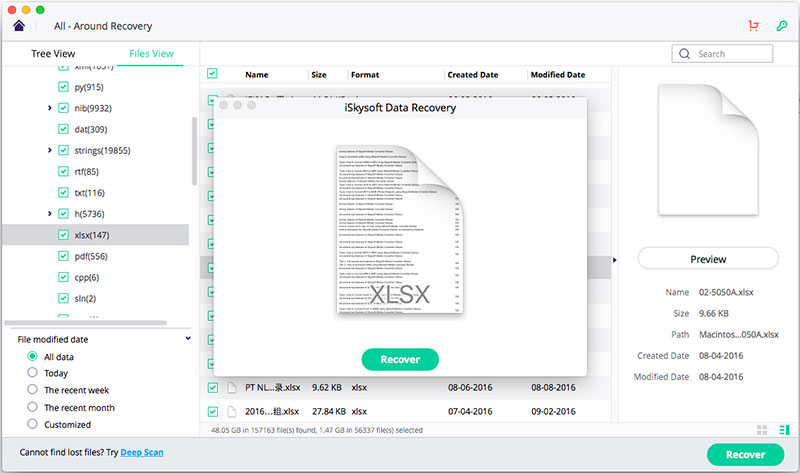Expand the nib(9932) tree node
The height and width of the screenshot is (473, 800).
49,108
